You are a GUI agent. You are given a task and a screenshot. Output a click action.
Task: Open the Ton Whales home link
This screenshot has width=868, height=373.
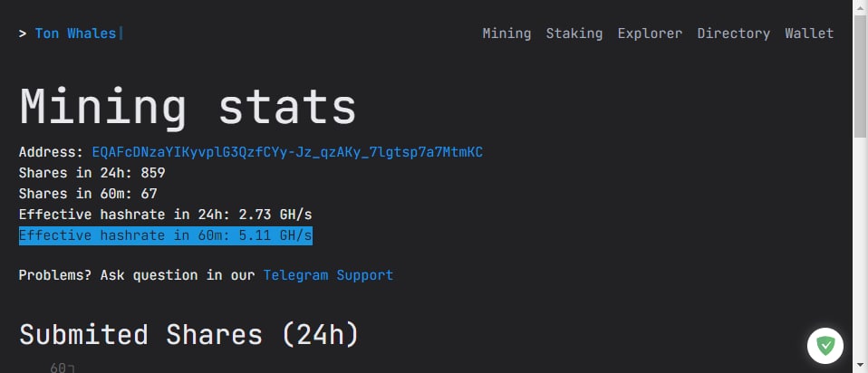coord(75,33)
